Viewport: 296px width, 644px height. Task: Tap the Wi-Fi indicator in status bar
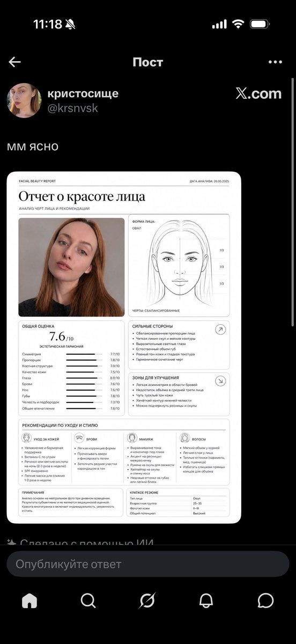238,24
